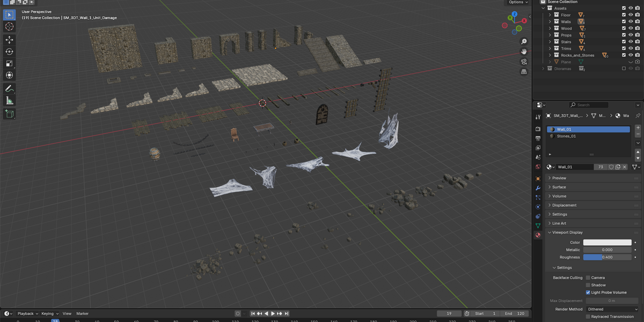644x322 pixels.
Task: Open the Material properties tab
Action: click(538, 235)
